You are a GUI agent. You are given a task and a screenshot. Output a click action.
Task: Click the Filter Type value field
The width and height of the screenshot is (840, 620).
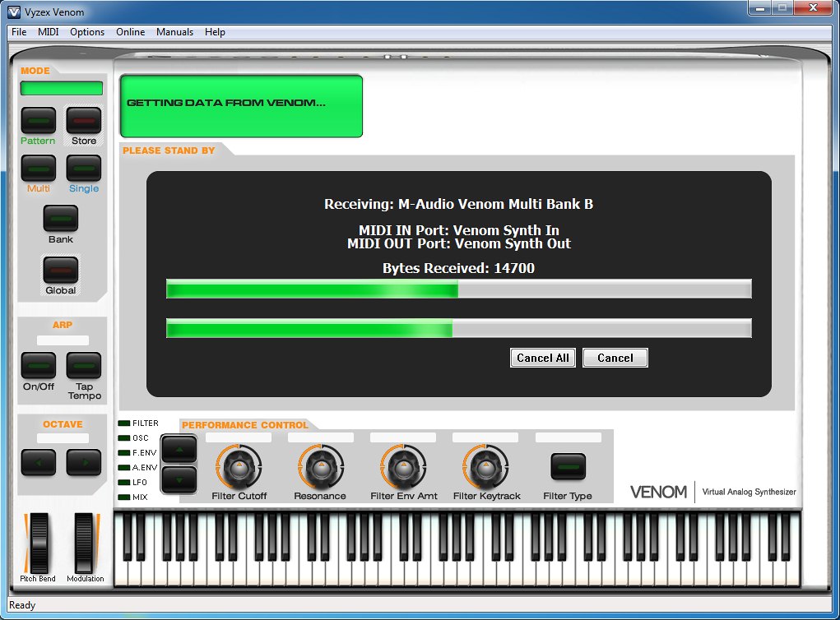(x=569, y=438)
